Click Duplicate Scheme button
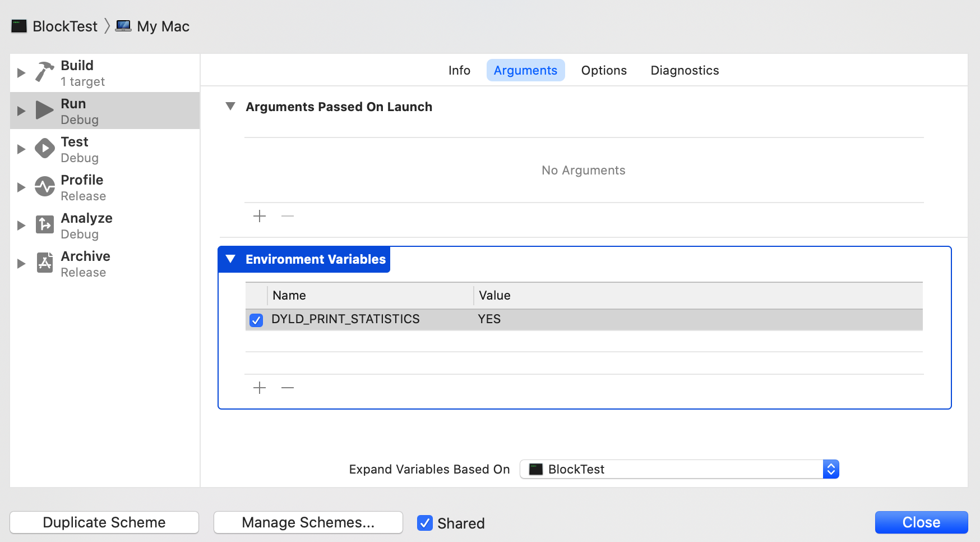This screenshot has width=980, height=542. pyautogui.click(x=104, y=522)
